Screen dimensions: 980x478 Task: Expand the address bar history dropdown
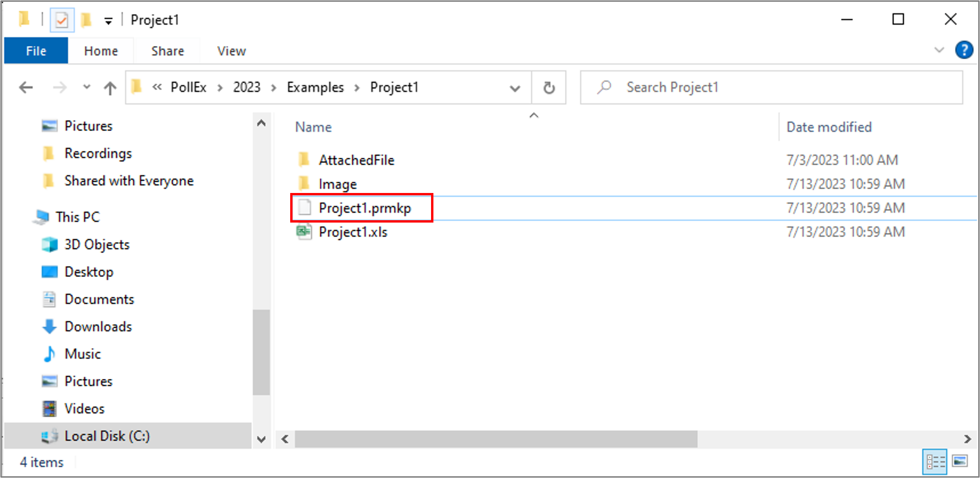pos(515,88)
